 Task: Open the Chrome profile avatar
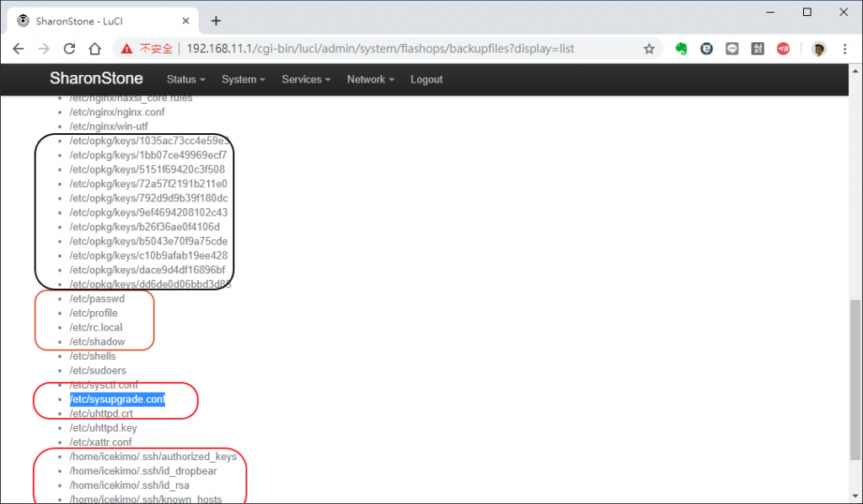[819, 49]
